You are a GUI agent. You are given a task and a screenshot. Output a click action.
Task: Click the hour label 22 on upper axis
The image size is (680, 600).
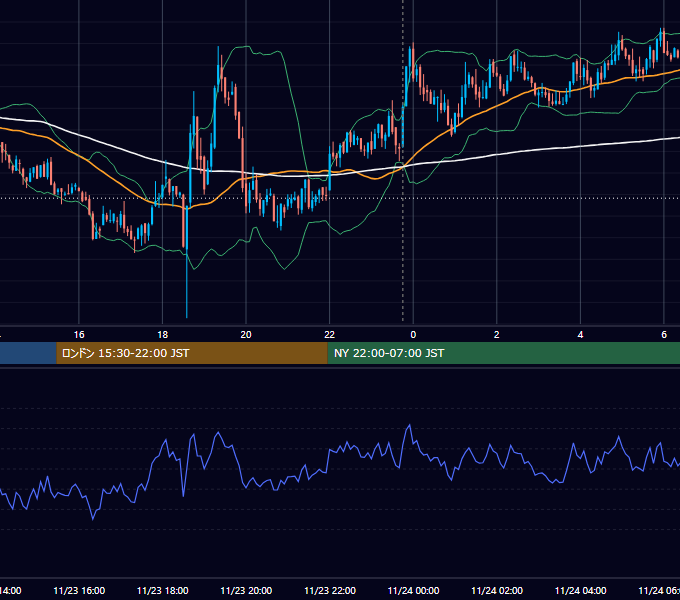330,335
